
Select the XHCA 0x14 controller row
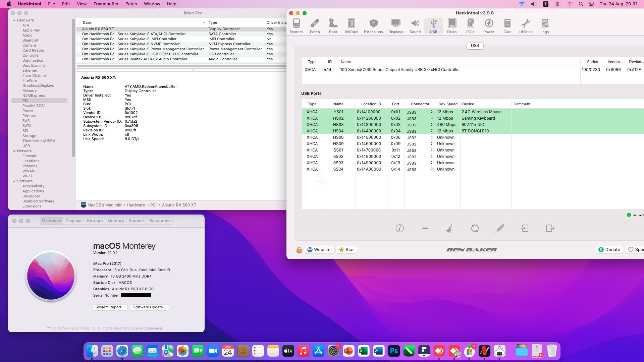pyautogui.click(x=473, y=70)
